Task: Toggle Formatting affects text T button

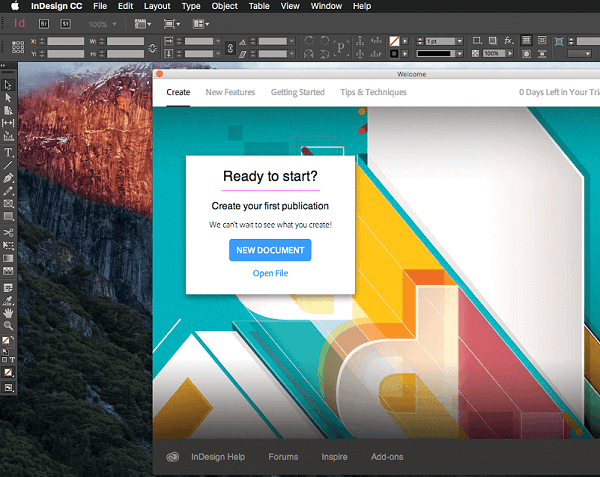Action: click(12, 360)
